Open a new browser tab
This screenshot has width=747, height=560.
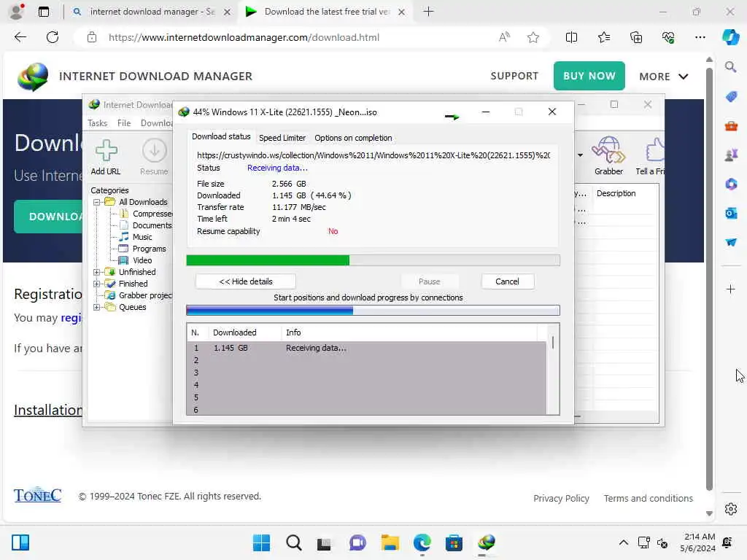[428, 12]
